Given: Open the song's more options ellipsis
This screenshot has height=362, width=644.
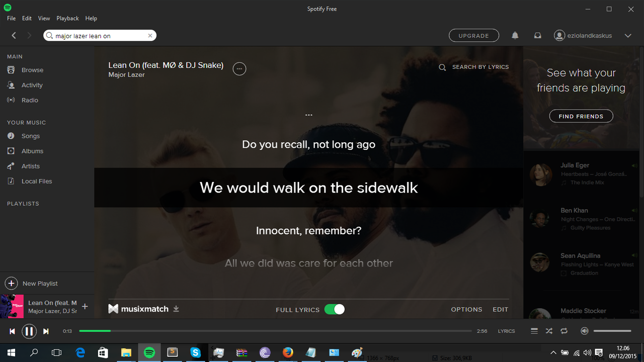Looking at the screenshot, I should [239, 69].
